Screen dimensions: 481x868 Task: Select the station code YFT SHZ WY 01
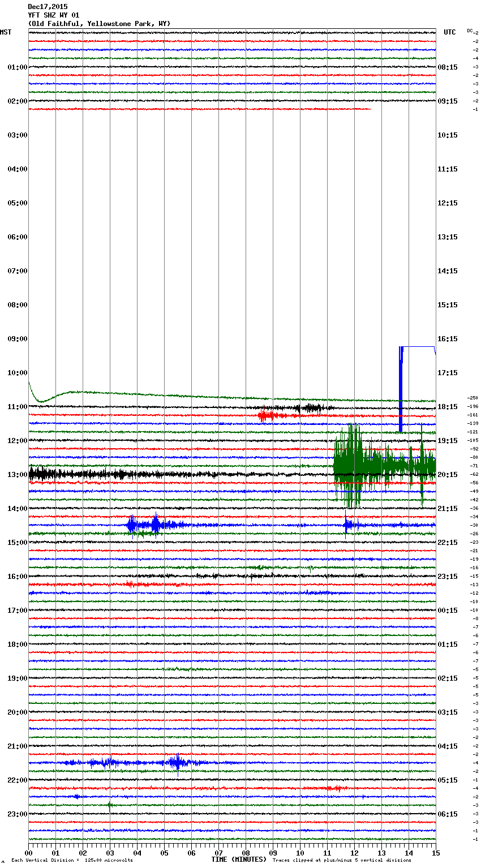(54, 15)
